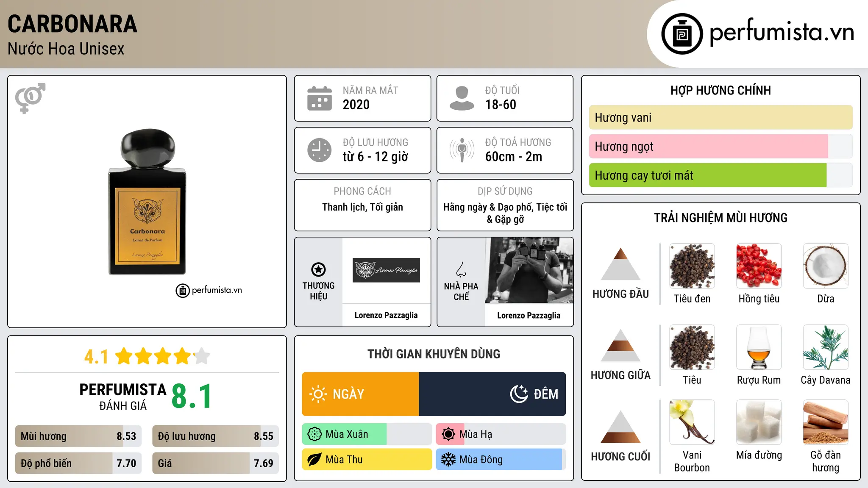This screenshot has width=868, height=488.
Task: Click the longevity value từ 6 - 12 giờ
Action: tap(376, 157)
